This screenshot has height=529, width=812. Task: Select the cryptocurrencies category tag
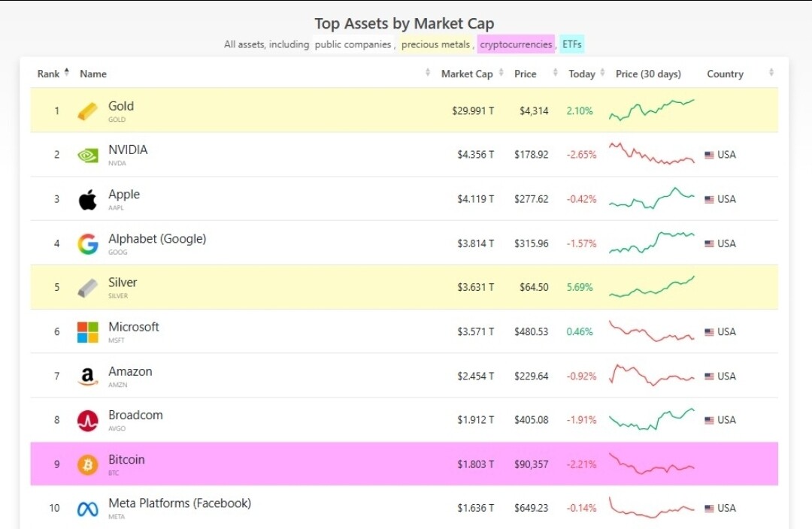(516, 44)
